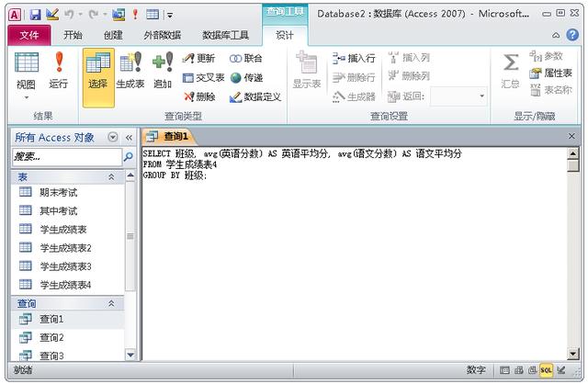Choose the 数据定义 data definition query
This screenshot has width=588, height=384.
pyautogui.click(x=255, y=96)
